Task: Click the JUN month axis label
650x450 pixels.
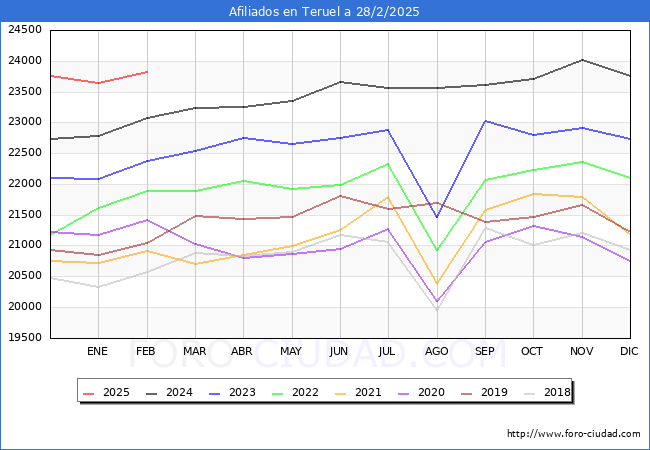Action: 339,351
